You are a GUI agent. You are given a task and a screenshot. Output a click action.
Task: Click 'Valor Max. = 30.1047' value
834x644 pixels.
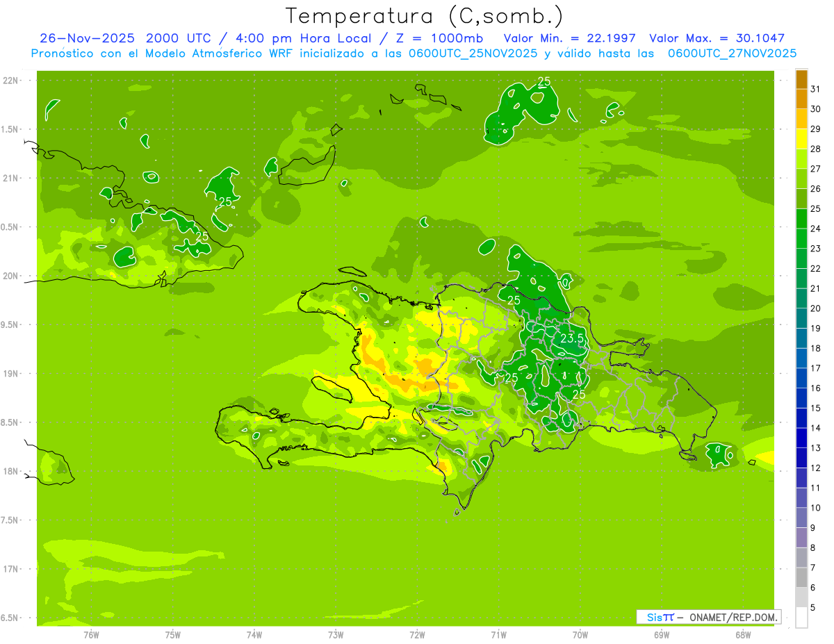tap(717, 38)
